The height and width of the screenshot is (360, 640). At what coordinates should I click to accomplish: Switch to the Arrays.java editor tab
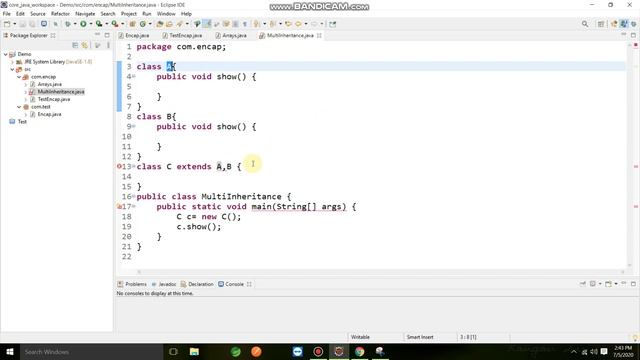click(x=231, y=36)
